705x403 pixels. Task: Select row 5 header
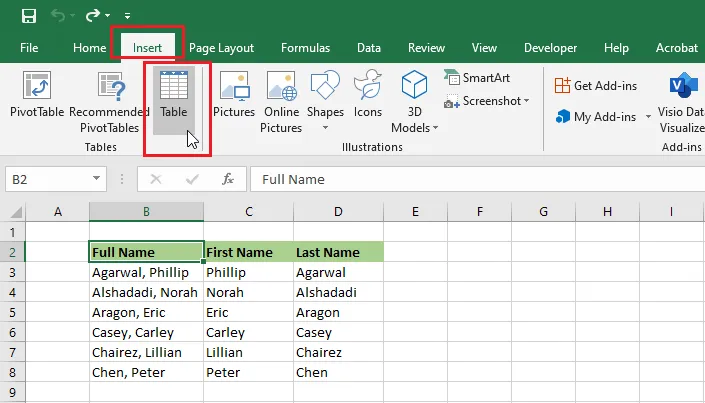click(x=13, y=312)
